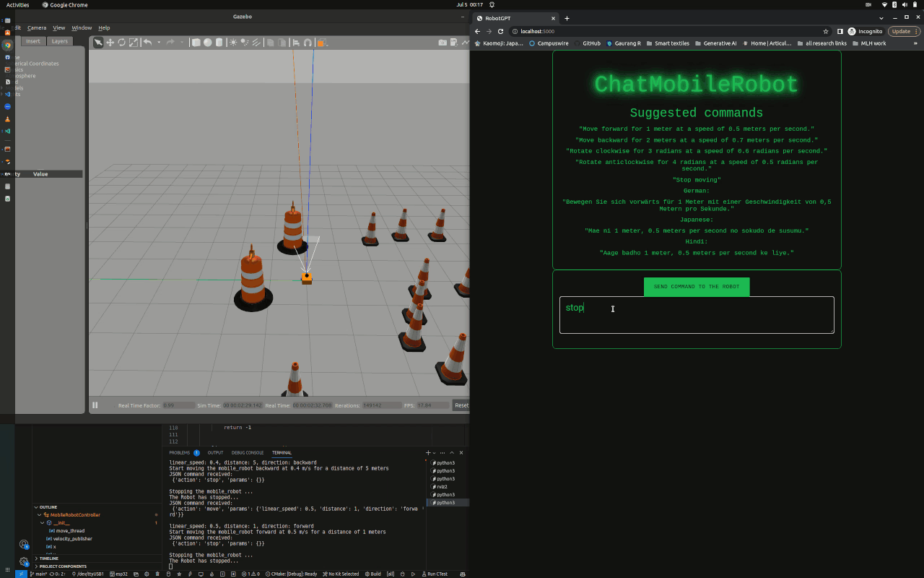Screen dimensions: 924x578
Task: Click No Kit Selected in status bar
Action: (x=340, y=574)
